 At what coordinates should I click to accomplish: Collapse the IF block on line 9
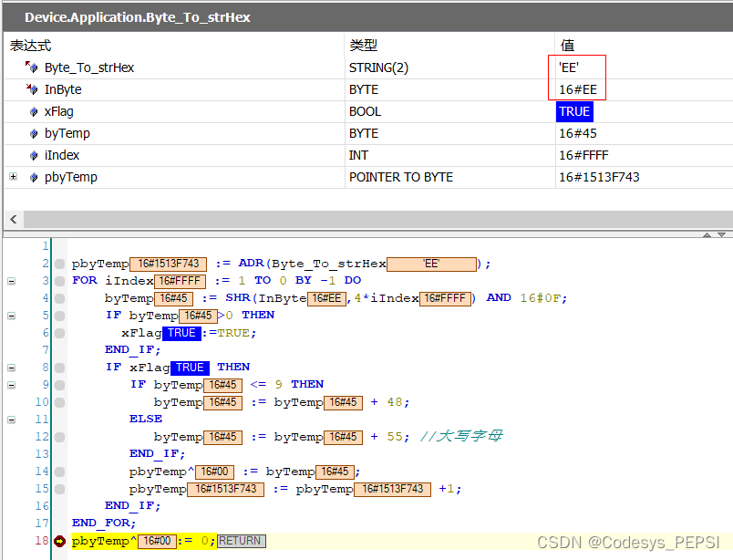(x=12, y=385)
